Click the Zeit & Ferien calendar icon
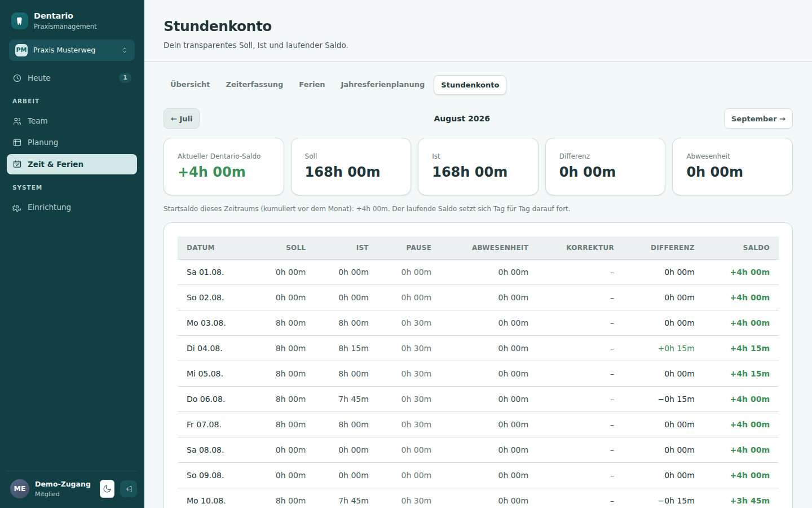 pyautogui.click(x=17, y=164)
